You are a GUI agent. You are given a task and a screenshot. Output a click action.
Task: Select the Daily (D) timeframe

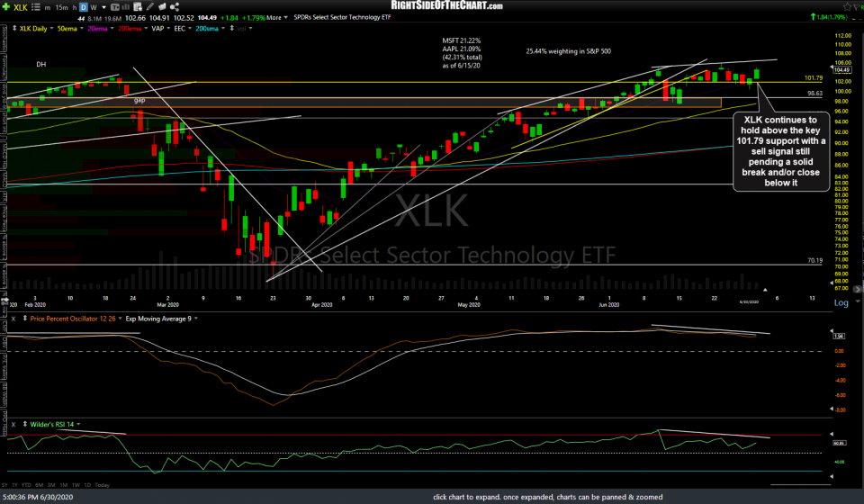84,7
